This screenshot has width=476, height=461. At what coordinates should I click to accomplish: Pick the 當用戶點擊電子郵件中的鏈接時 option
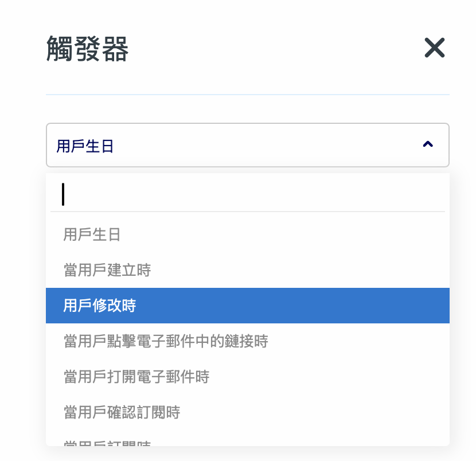pyautogui.click(x=166, y=341)
